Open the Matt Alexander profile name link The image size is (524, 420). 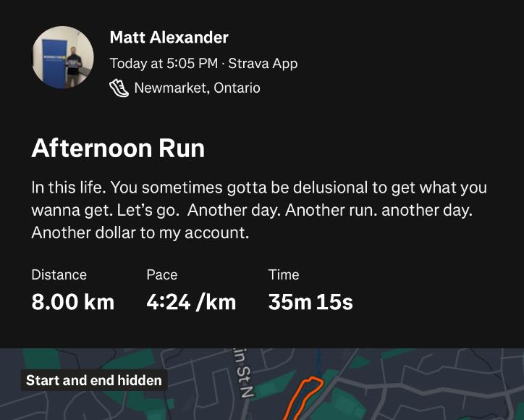pyautogui.click(x=169, y=38)
